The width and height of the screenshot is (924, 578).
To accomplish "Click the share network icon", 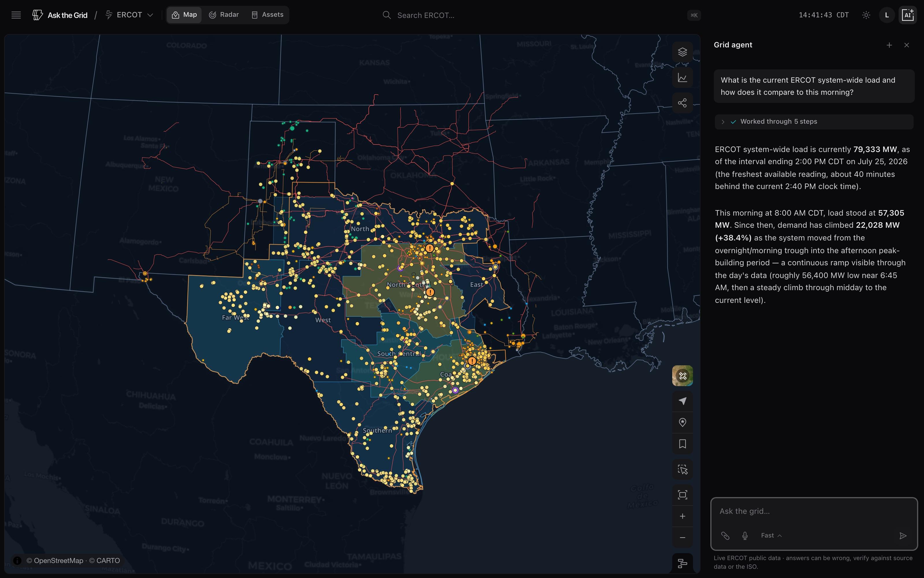I will point(682,103).
